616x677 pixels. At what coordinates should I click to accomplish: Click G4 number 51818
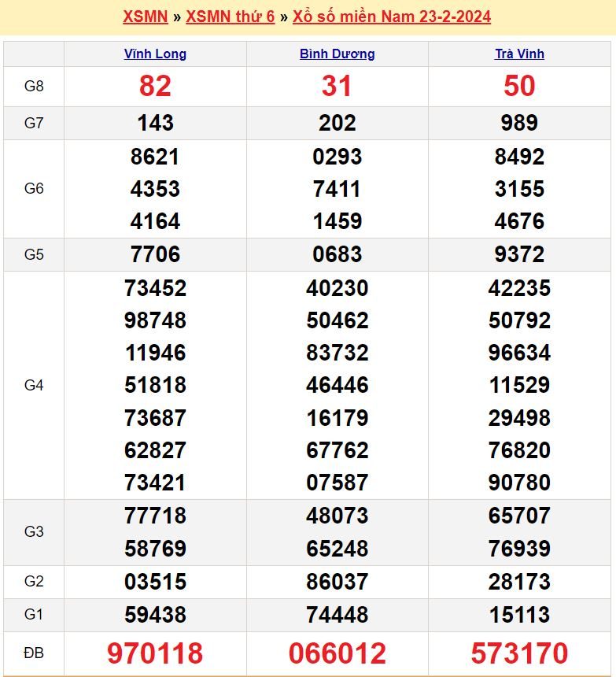(155, 385)
